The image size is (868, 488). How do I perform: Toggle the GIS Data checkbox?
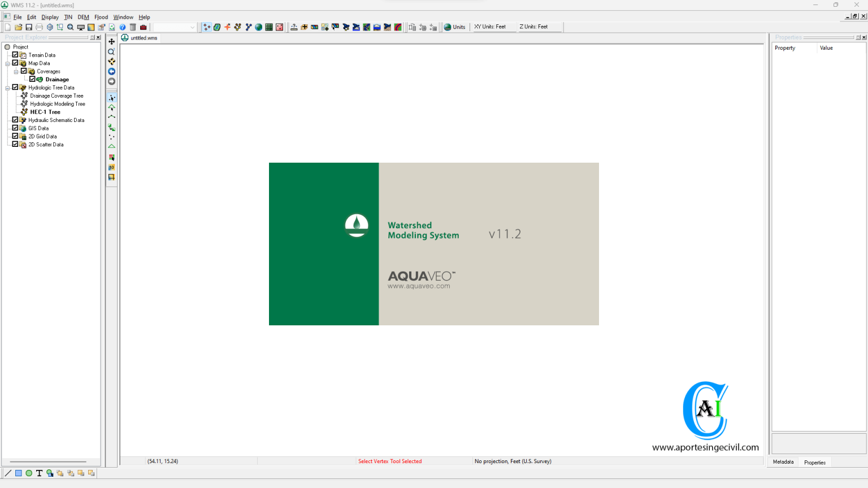(15, 128)
